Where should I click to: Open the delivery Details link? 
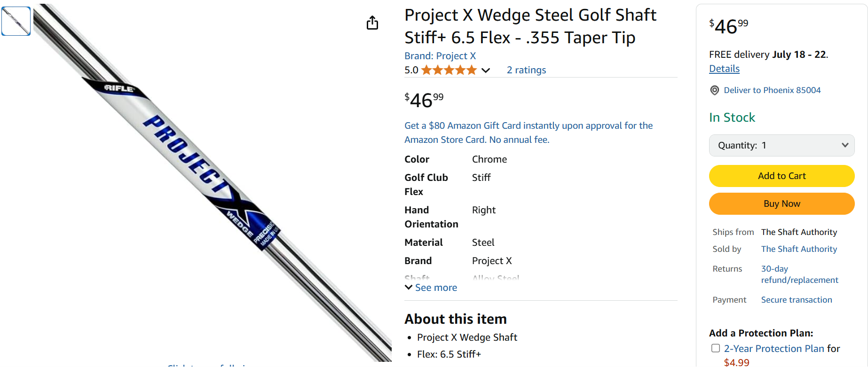pos(724,69)
